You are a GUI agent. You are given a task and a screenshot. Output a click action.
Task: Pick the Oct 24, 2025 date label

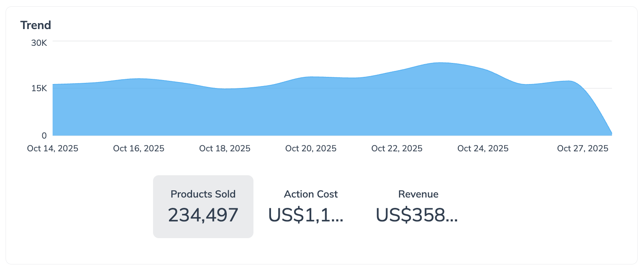pyautogui.click(x=483, y=149)
